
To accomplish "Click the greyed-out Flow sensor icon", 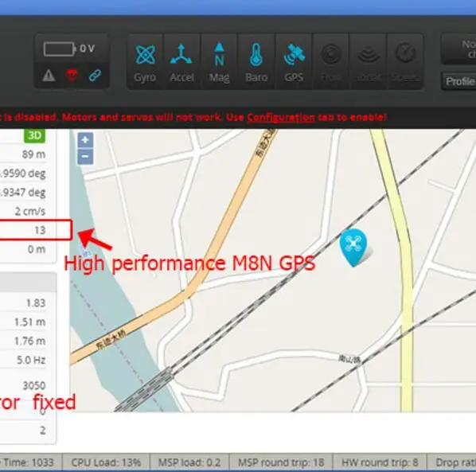I will (x=330, y=55).
